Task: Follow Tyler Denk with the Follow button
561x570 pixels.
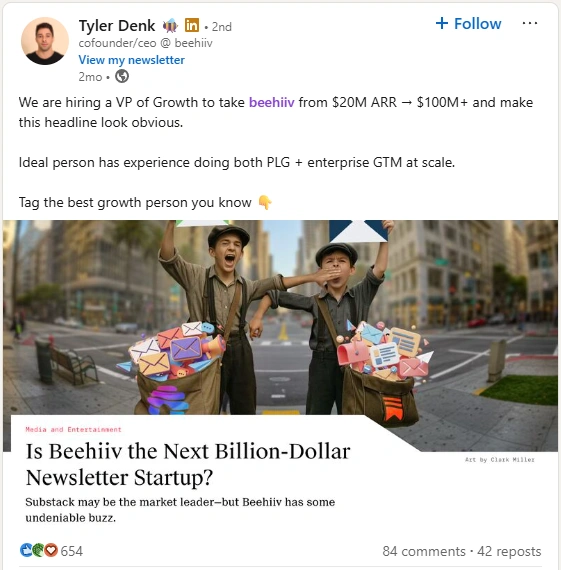Action: pos(468,24)
